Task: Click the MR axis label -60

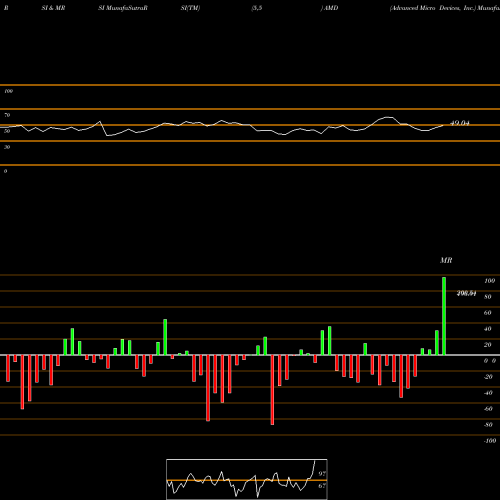Action: click(488, 409)
